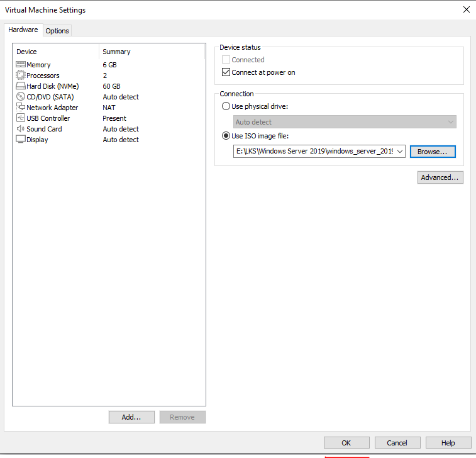The image size is (476, 458).
Task: Select the USB Controller label
Action: (48, 118)
